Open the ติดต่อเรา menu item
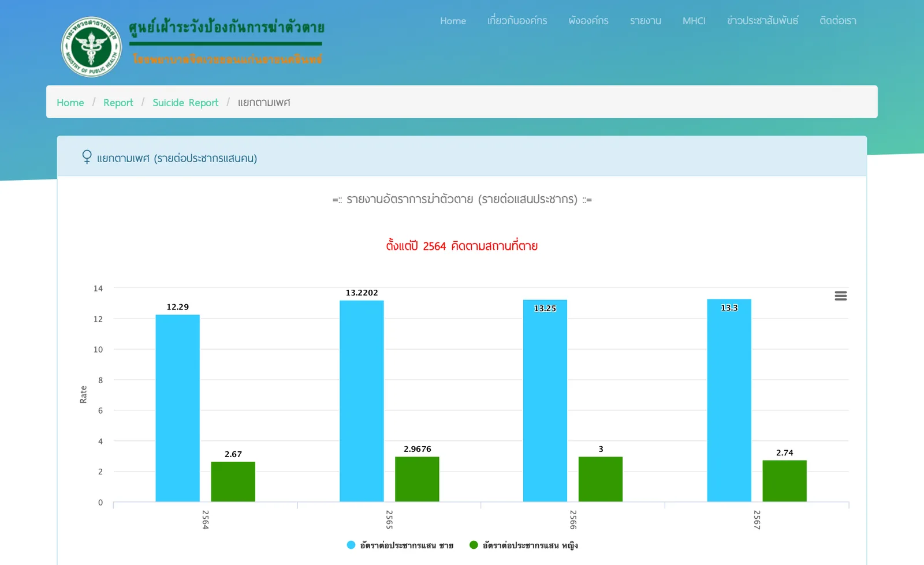This screenshot has height=565, width=924. point(837,21)
